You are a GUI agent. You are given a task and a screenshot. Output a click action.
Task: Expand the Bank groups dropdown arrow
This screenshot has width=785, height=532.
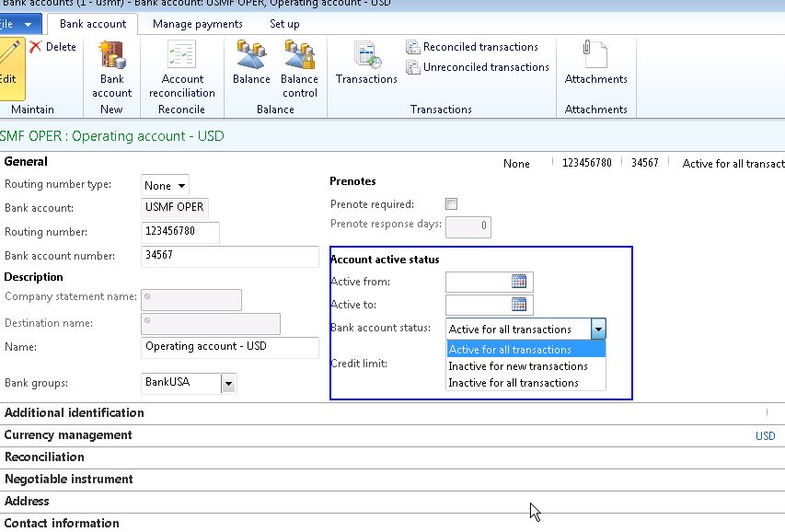[228, 382]
